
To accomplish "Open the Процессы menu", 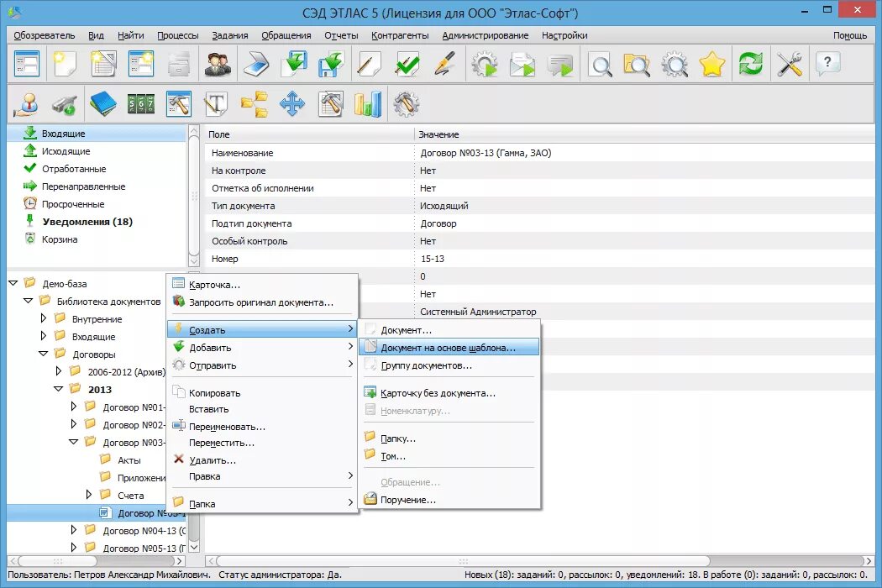I will (x=178, y=35).
